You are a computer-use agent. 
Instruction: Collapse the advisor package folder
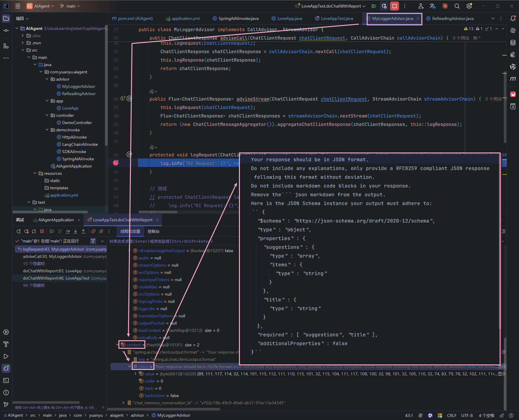(x=47, y=79)
